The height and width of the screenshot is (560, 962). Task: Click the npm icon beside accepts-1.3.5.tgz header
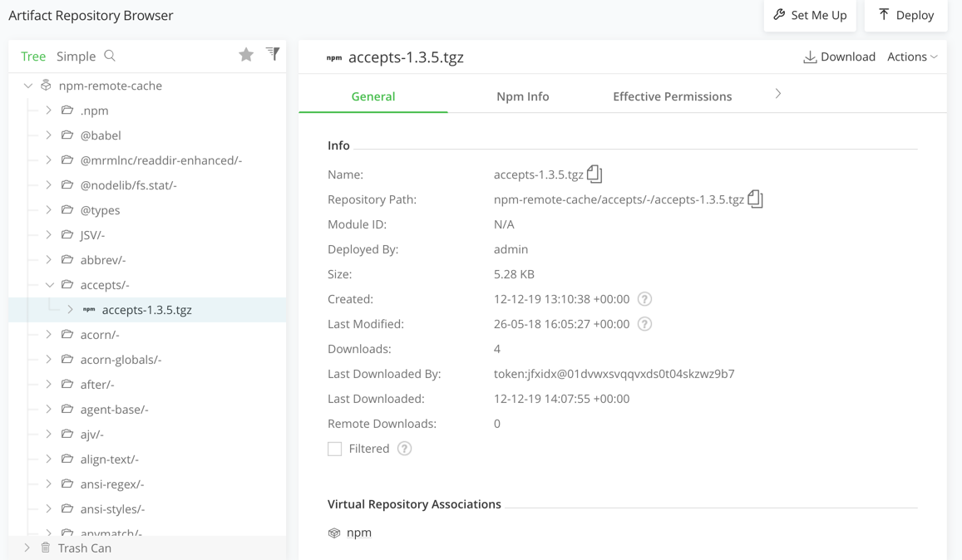(333, 57)
